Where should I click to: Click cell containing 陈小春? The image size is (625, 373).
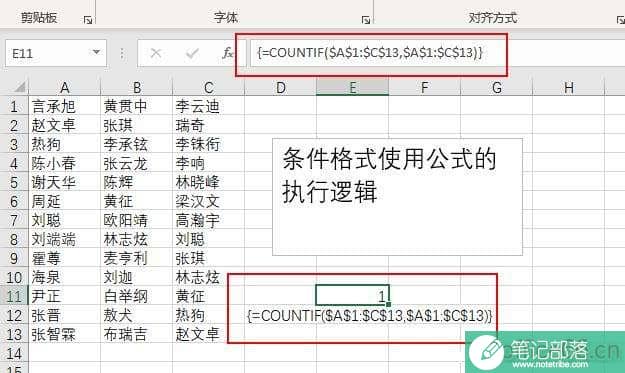[65, 163]
